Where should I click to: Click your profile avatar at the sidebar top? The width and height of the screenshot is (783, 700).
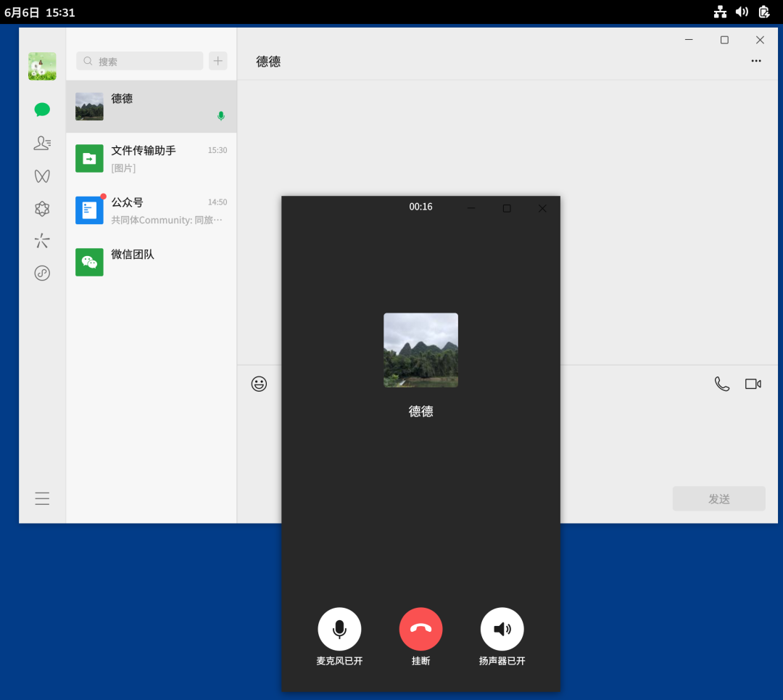pos(42,66)
